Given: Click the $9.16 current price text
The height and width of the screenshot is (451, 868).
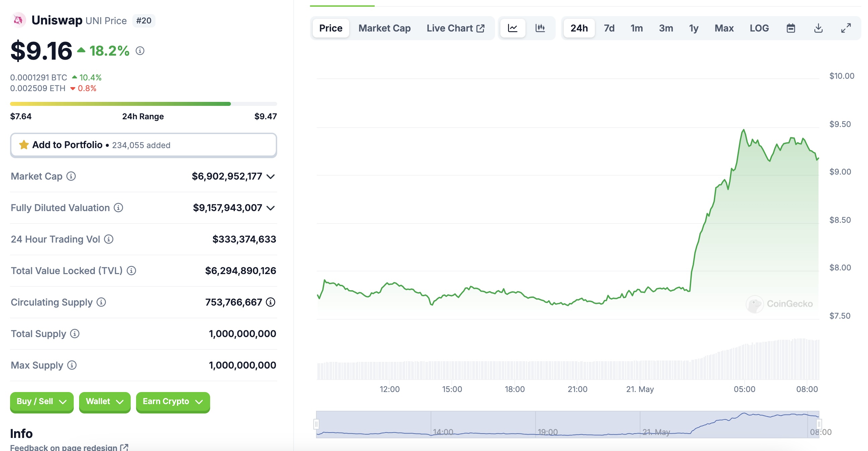Looking at the screenshot, I should pyautogui.click(x=41, y=51).
